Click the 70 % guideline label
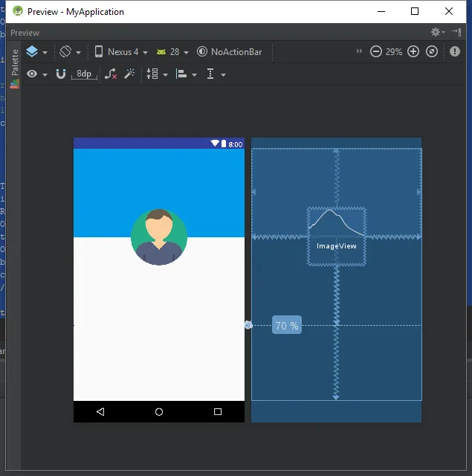 (x=287, y=326)
